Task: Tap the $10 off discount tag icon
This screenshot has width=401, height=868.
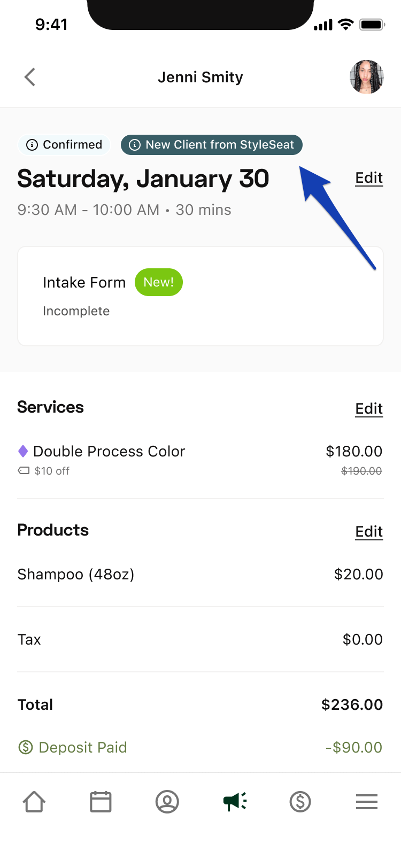Action: click(24, 471)
